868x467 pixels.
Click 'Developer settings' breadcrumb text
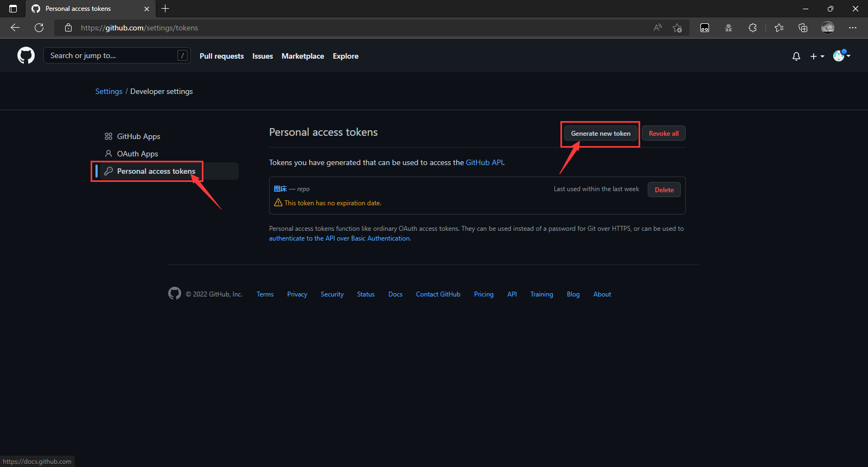point(162,91)
